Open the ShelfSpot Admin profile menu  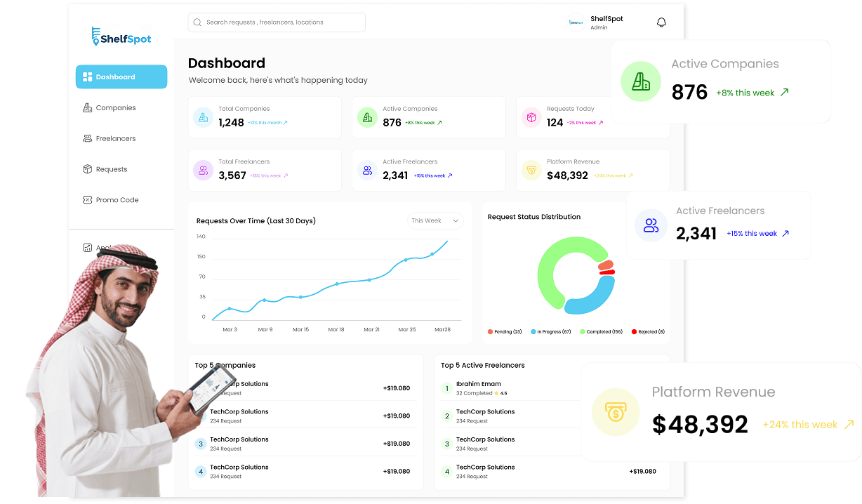595,22
